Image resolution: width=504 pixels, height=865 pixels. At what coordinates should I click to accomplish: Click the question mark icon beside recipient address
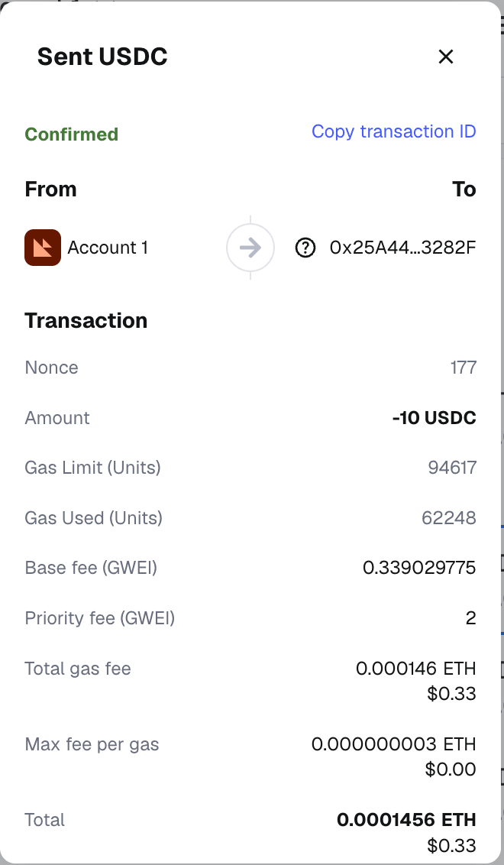(305, 248)
